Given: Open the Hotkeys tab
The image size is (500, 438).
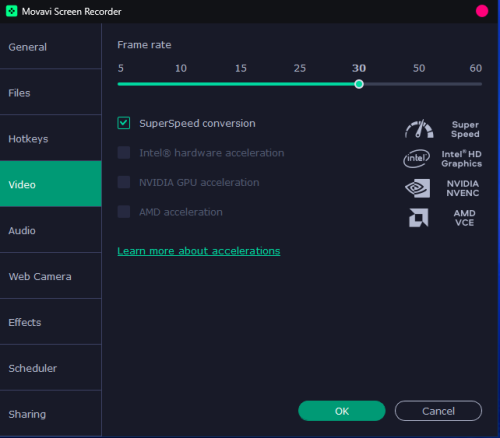Looking at the screenshot, I should [x=51, y=138].
